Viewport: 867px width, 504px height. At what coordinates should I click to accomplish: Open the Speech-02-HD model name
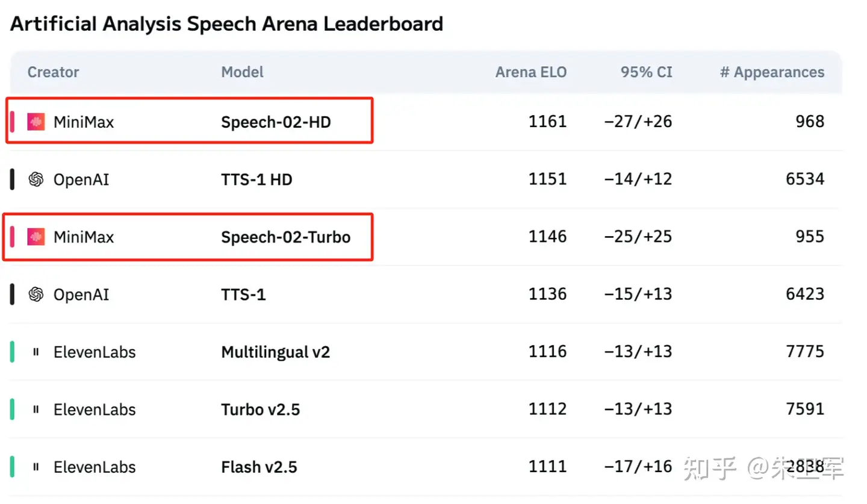pos(276,122)
